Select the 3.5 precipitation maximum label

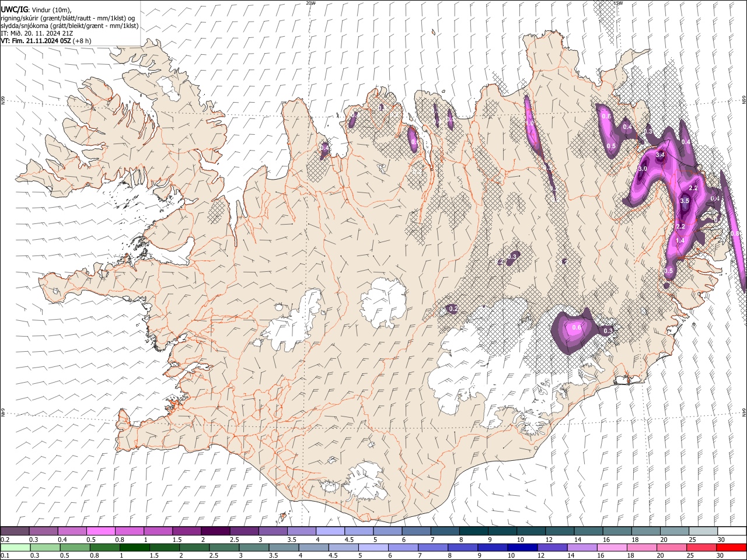[x=685, y=201]
